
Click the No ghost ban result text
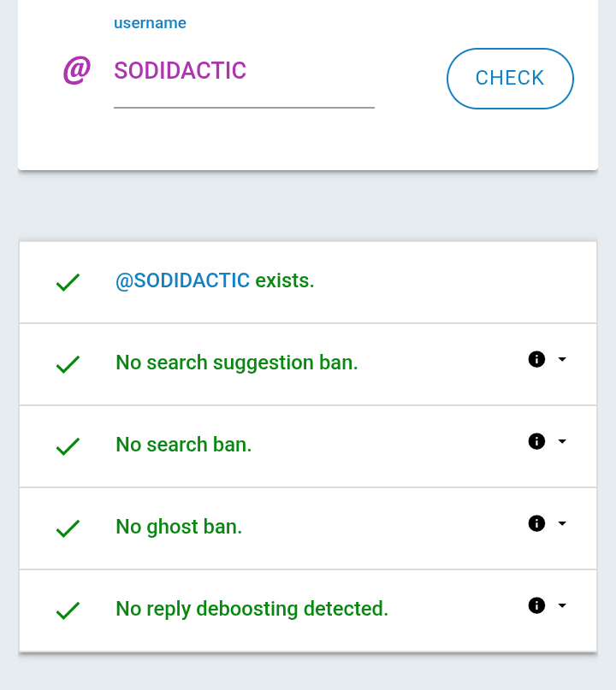coord(179,527)
